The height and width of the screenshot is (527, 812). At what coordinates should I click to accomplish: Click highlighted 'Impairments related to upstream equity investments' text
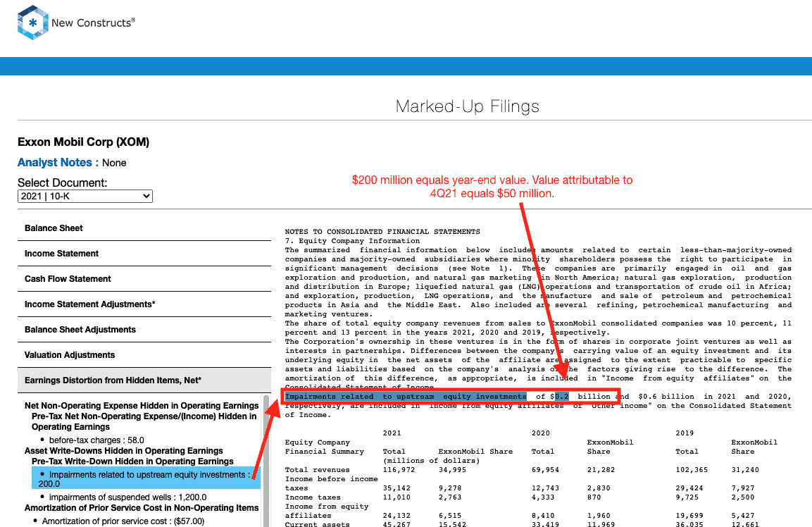point(406,397)
